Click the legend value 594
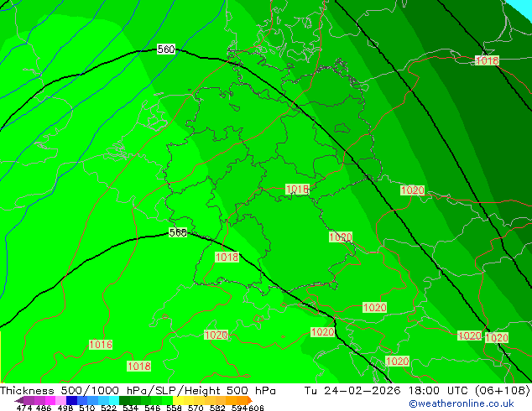532x411 pixels. (239, 408)
